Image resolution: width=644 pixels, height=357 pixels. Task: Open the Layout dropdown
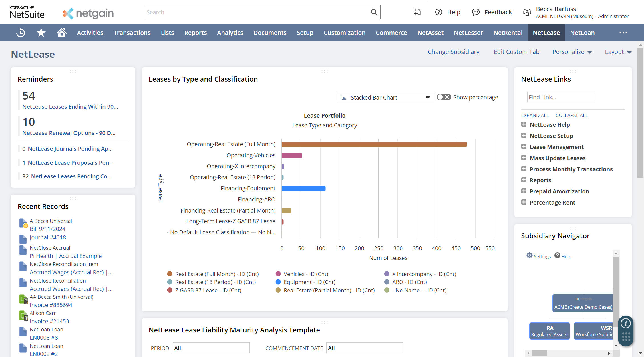coord(618,52)
